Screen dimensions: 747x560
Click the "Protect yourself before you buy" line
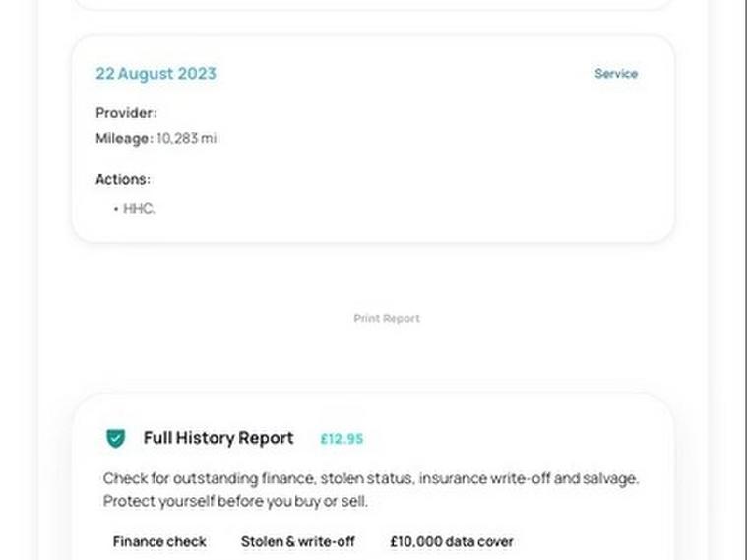(x=235, y=501)
